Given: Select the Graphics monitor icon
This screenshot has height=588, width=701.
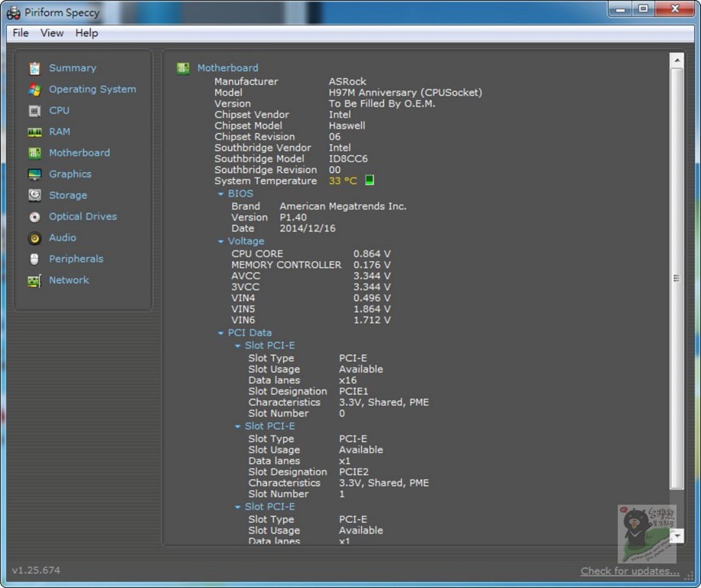Looking at the screenshot, I should pos(34,175).
